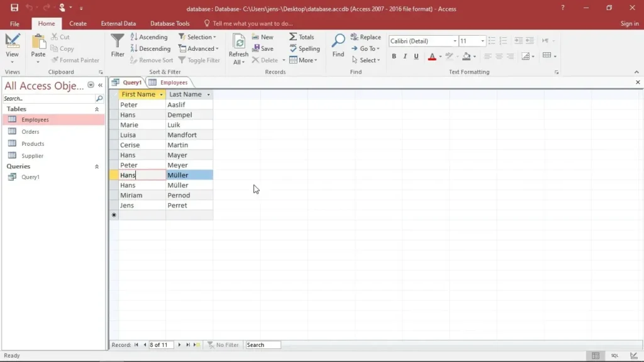Click the Find magnifier icon

[338, 42]
